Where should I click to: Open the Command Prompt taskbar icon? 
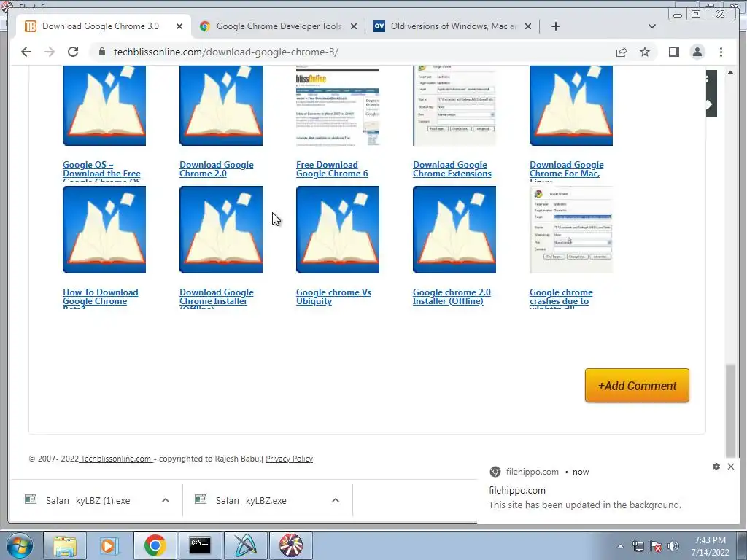click(x=200, y=545)
